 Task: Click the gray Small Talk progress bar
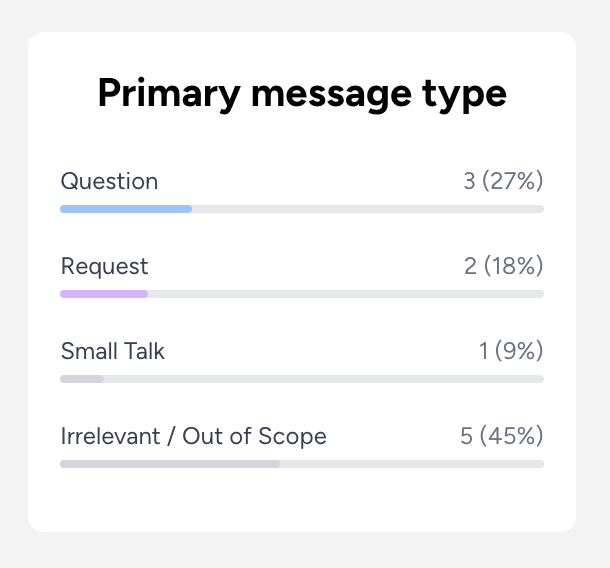click(x=82, y=379)
